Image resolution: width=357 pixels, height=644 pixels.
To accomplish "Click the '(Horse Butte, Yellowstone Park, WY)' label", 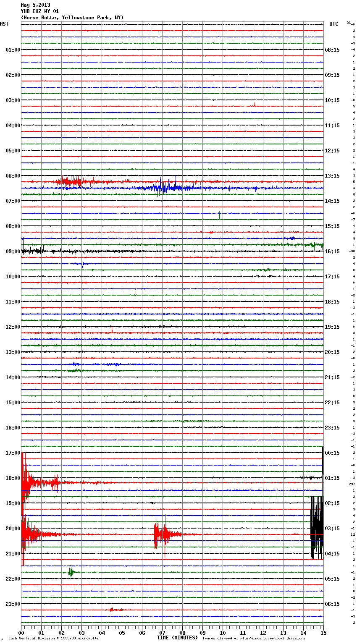I will [x=72, y=18].
